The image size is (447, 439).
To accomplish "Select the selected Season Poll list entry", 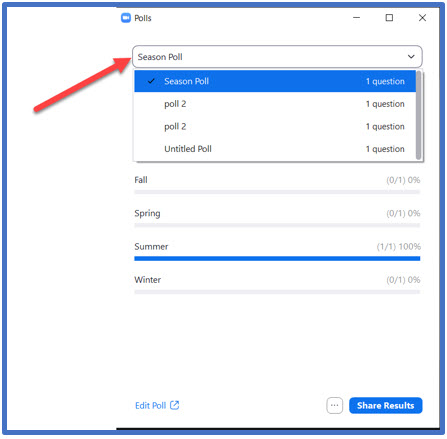I will (x=275, y=81).
